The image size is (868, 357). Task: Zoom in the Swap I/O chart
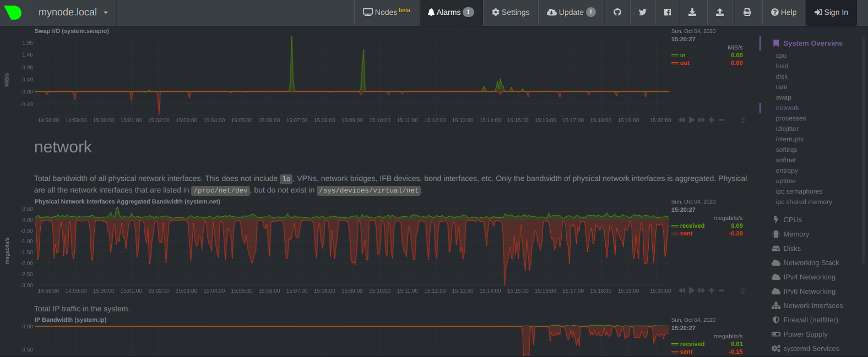(x=712, y=120)
